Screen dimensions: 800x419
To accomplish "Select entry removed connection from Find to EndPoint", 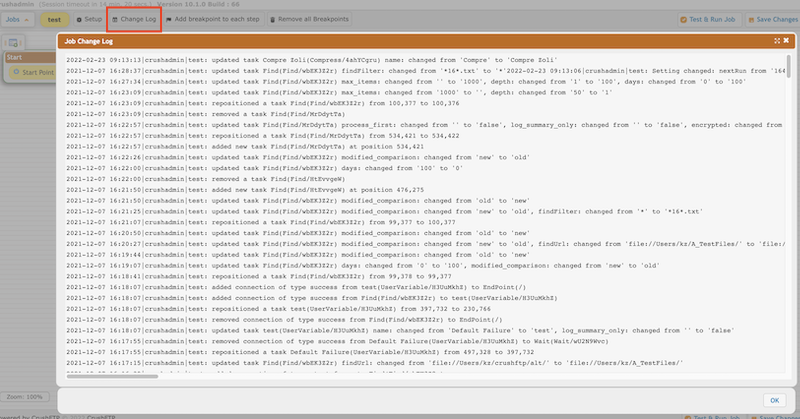I will point(284,319).
